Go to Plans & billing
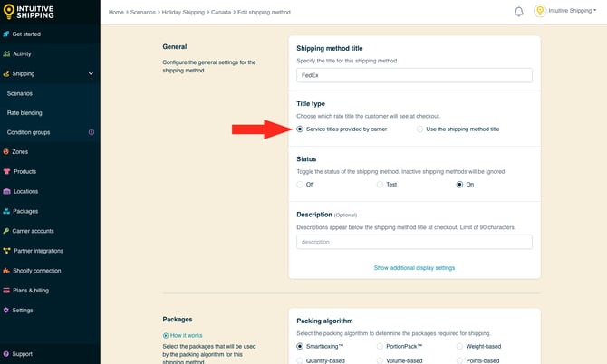Image resolution: width=607 pixels, height=364 pixels. [x=32, y=290]
